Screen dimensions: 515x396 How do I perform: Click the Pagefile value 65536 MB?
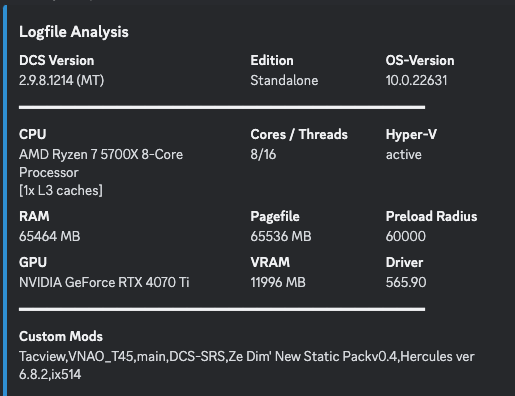click(281, 236)
